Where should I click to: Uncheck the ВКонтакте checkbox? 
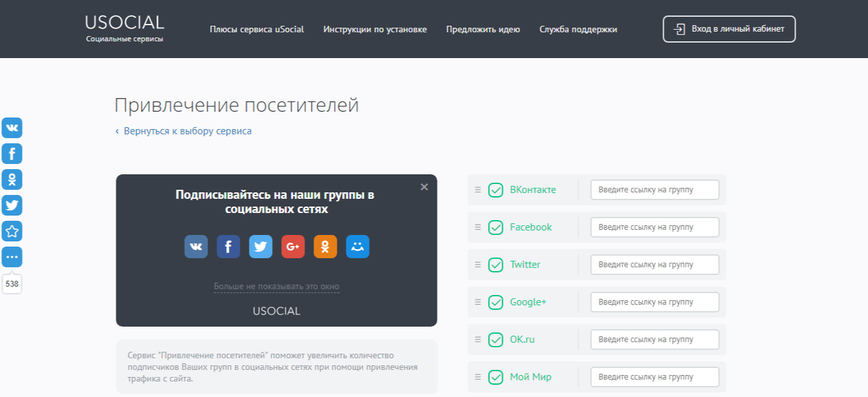coord(496,190)
